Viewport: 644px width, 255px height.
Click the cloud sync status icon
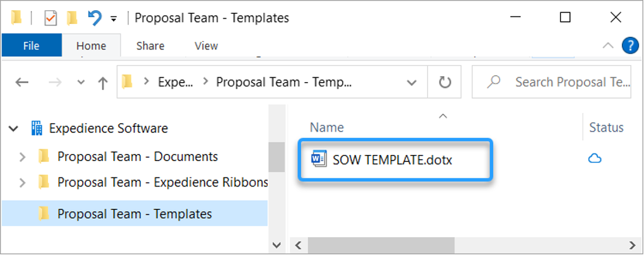tap(595, 158)
